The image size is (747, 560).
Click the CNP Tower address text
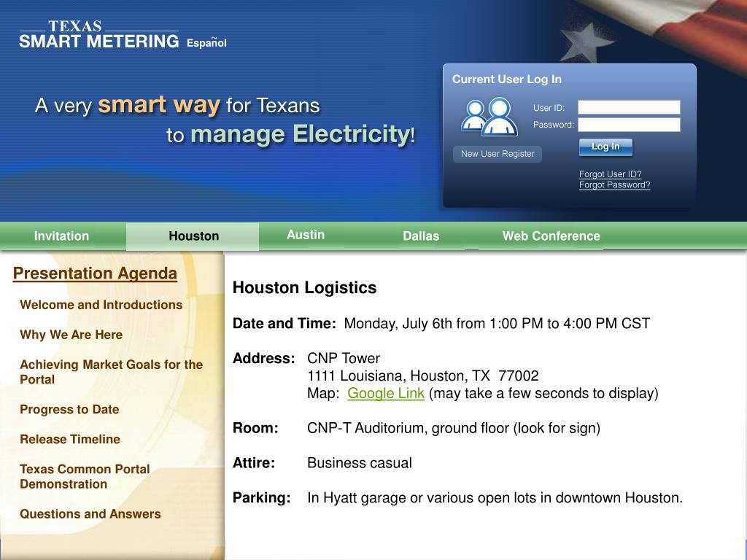click(x=344, y=358)
